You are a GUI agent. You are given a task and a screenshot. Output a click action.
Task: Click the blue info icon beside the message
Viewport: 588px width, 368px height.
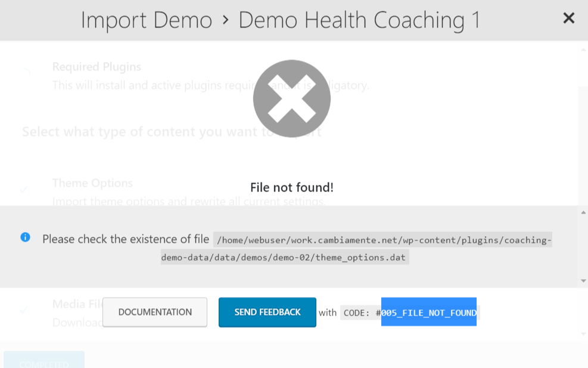pyautogui.click(x=26, y=237)
